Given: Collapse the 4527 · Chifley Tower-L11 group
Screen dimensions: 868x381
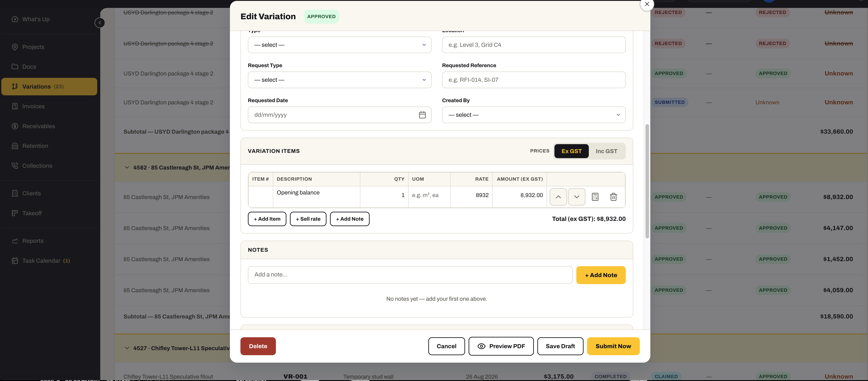Looking at the screenshot, I should pos(127,348).
